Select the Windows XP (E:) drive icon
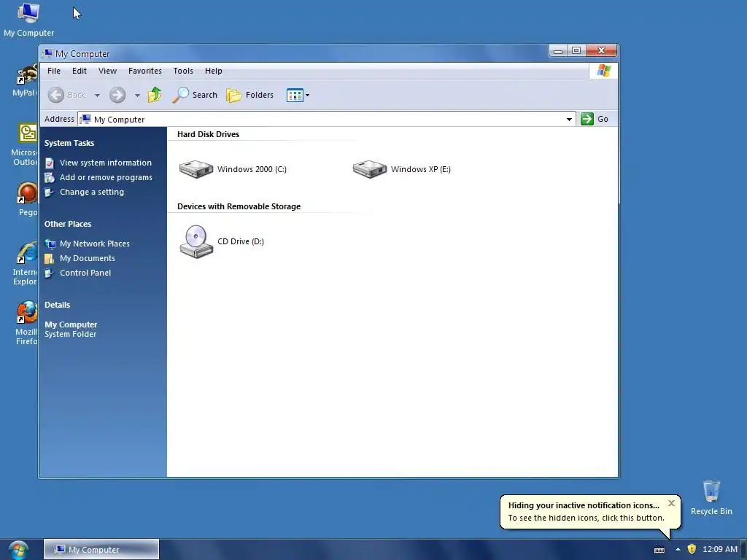The height and width of the screenshot is (560, 747). pyautogui.click(x=370, y=169)
